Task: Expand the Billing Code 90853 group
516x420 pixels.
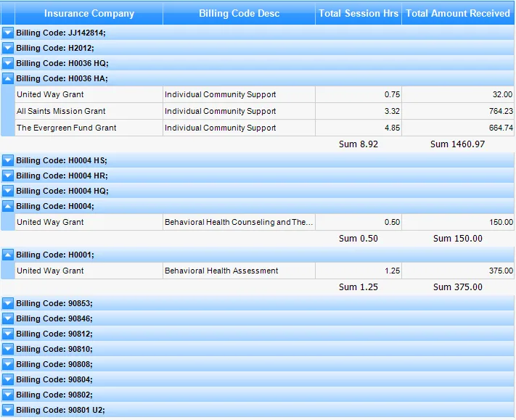Action: coord(8,303)
